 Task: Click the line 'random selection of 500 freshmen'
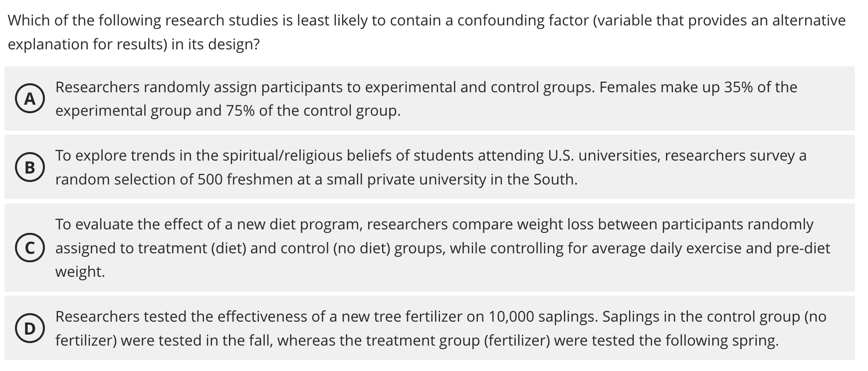point(316,180)
